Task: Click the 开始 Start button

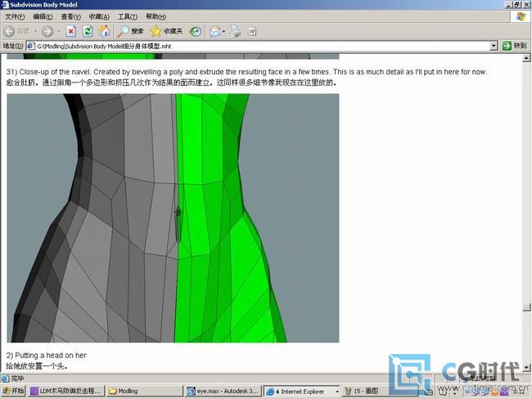Action: pos(13,391)
